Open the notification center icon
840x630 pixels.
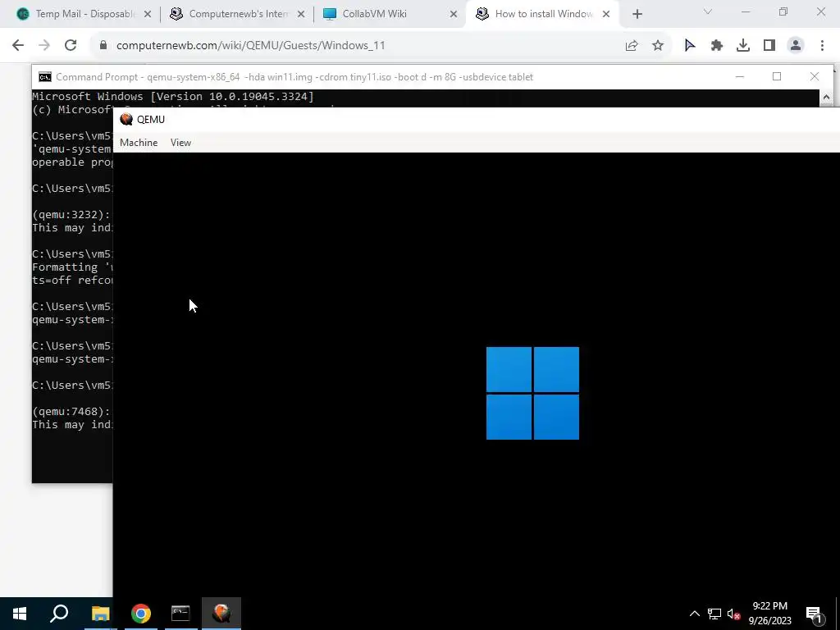click(815, 614)
